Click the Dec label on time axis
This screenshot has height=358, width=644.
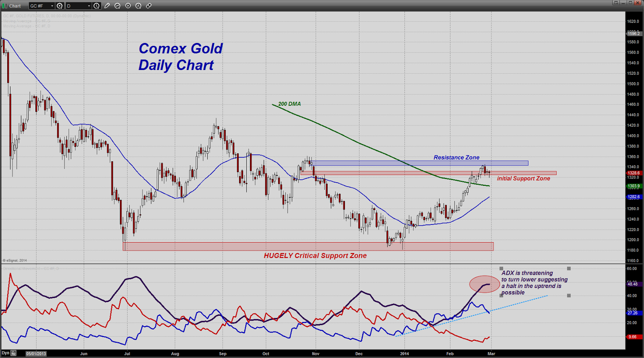[359, 354]
